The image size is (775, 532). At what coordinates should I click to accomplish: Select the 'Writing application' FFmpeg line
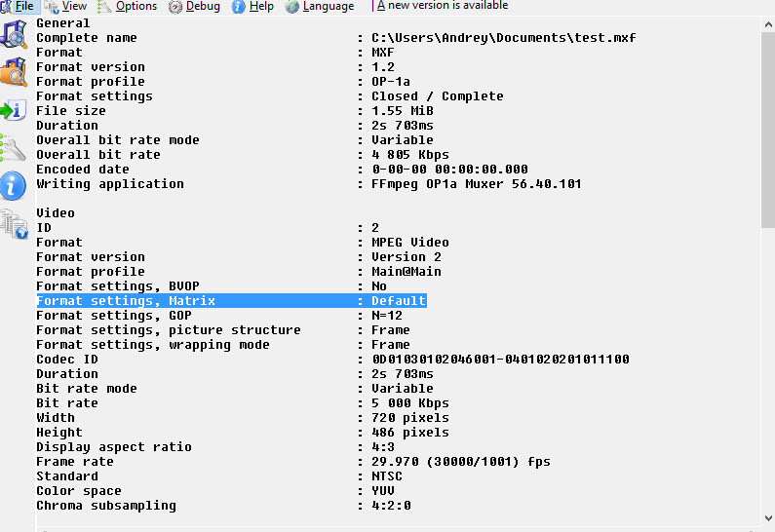click(309, 184)
